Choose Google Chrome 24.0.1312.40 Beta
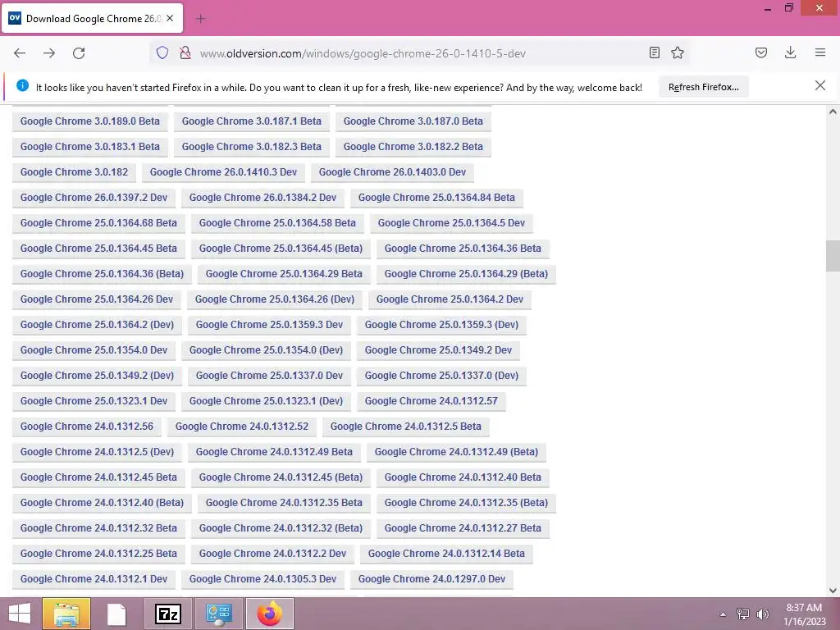This screenshot has height=630, width=840. (463, 477)
